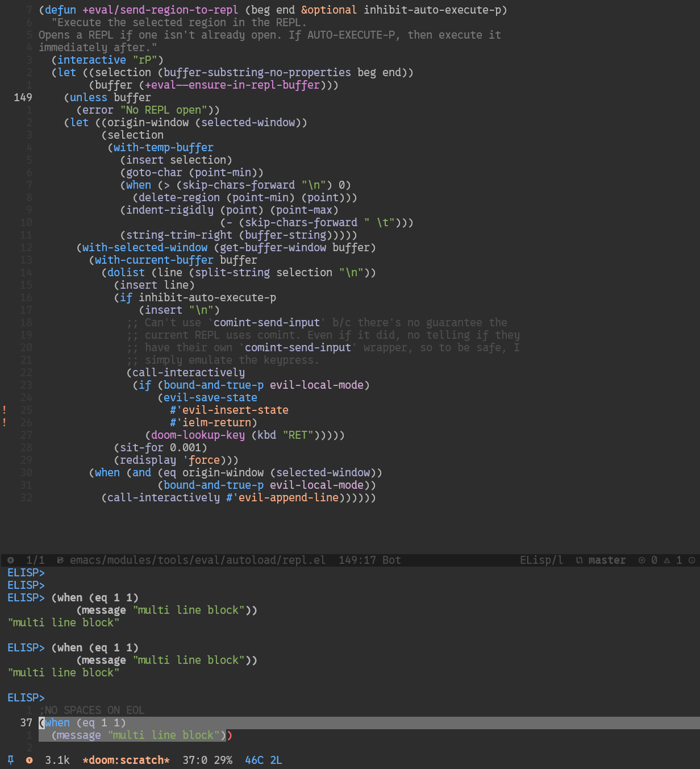Screen dimensions: 700x769
Task: Click on (sit-for 0.001) expression
Action: (x=160, y=447)
